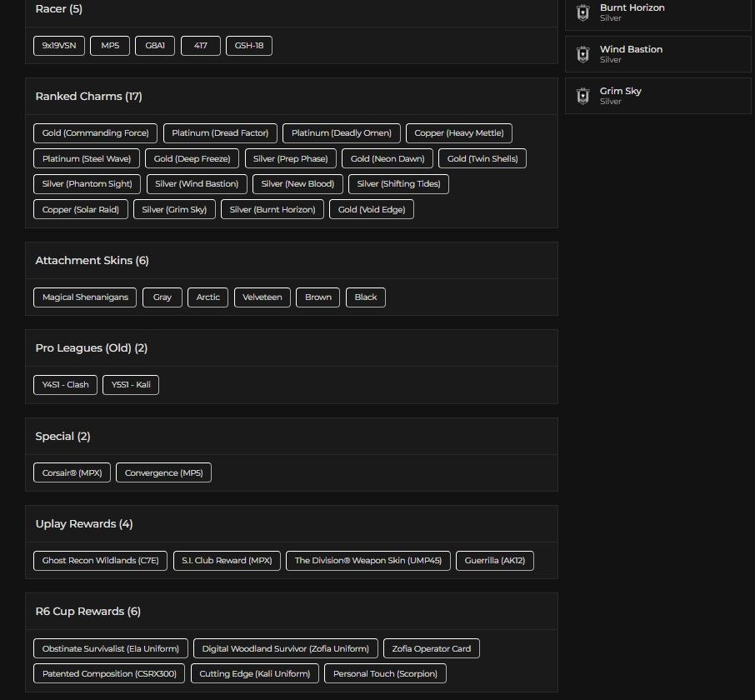755x700 pixels.
Task: Choose Gold (Twin Shells) charm
Action: pos(482,158)
